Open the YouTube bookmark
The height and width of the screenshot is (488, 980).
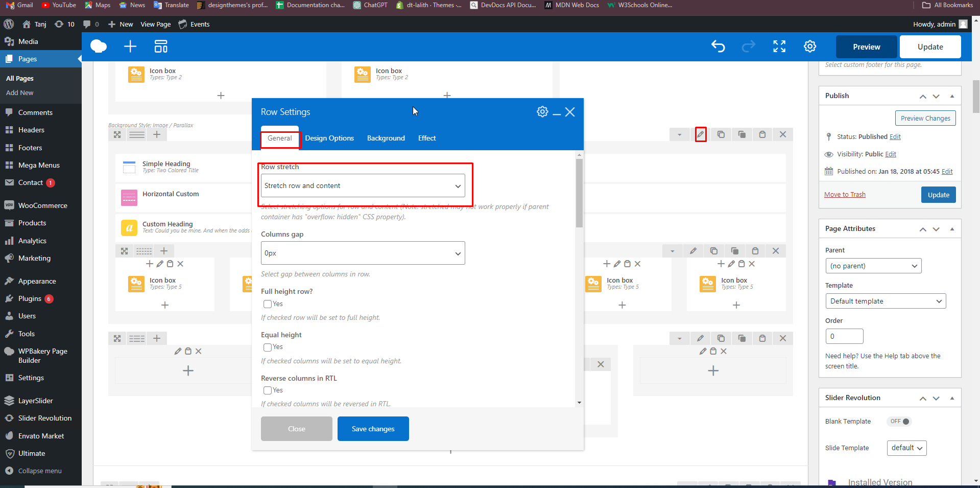point(58,5)
